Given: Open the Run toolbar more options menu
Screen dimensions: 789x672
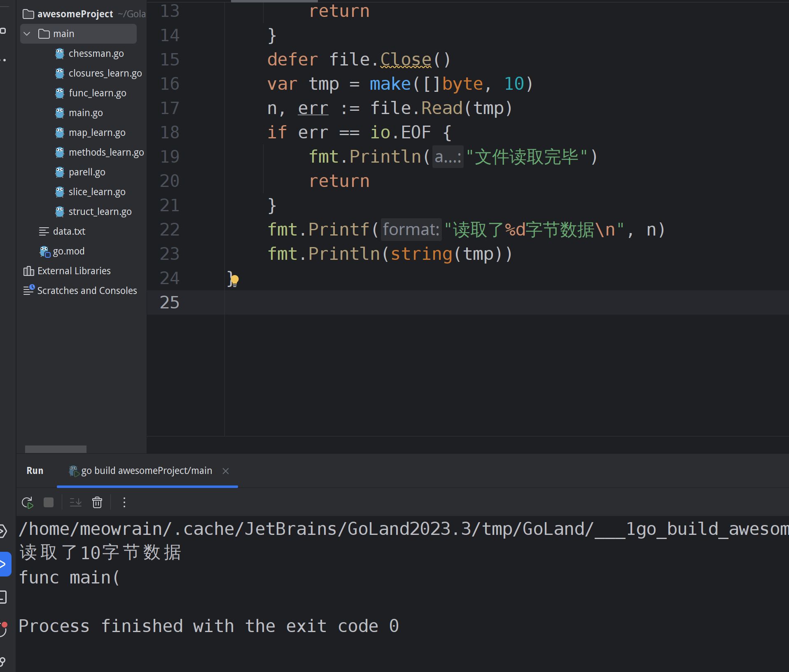Looking at the screenshot, I should coord(124,502).
